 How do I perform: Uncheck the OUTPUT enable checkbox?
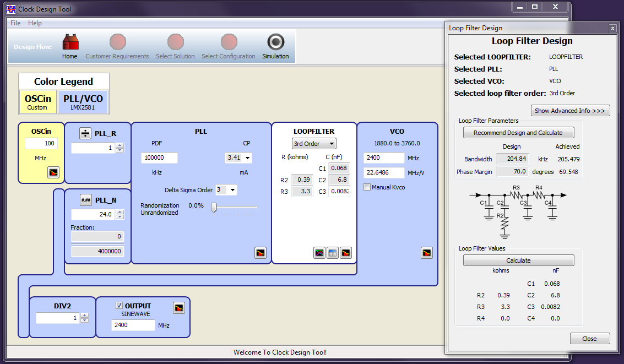(x=119, y=306)
